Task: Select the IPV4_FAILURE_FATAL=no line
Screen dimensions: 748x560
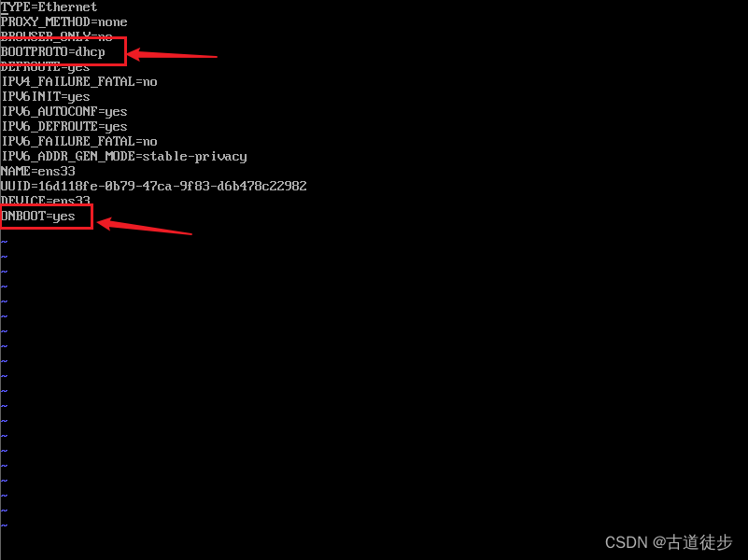Action: click(79, 81)
